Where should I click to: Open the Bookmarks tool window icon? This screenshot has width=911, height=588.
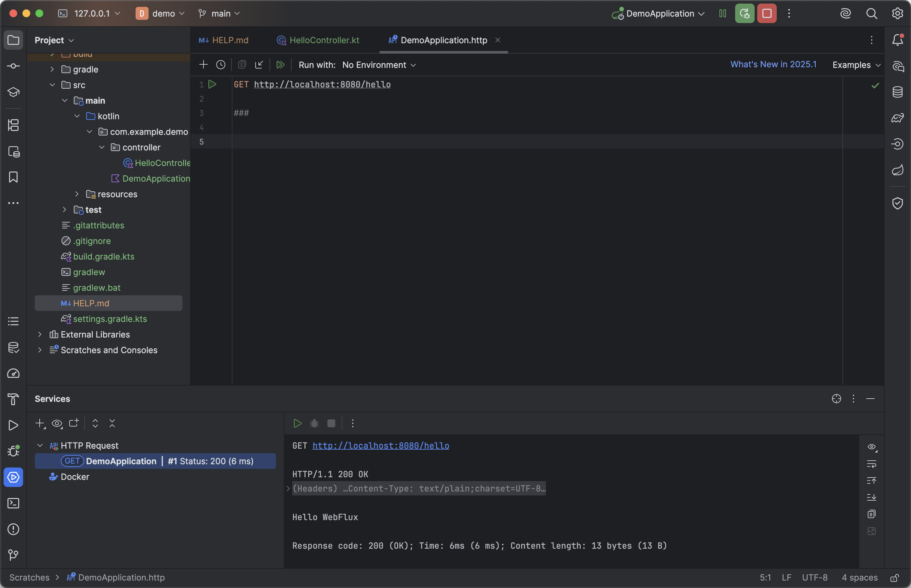[13, 177]
